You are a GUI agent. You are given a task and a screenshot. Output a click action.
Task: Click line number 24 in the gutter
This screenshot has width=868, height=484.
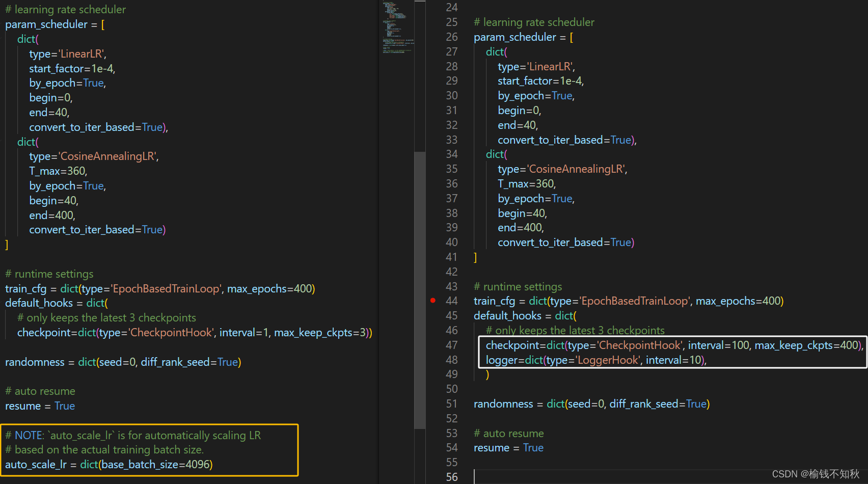click(x=452, y=8)
